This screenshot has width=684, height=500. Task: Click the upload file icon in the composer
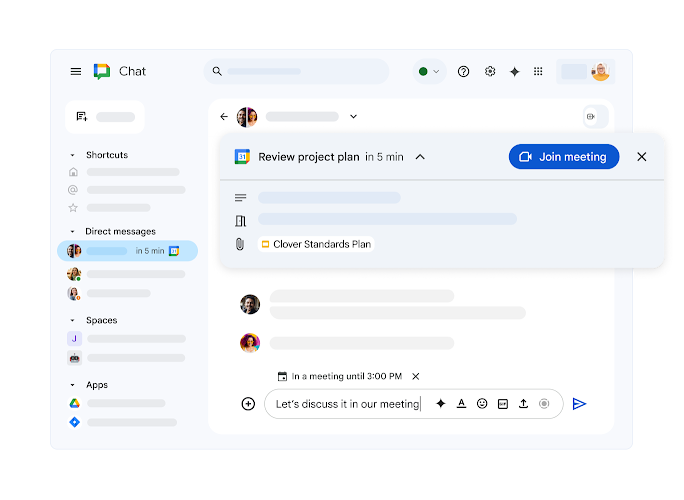(523, 404)
